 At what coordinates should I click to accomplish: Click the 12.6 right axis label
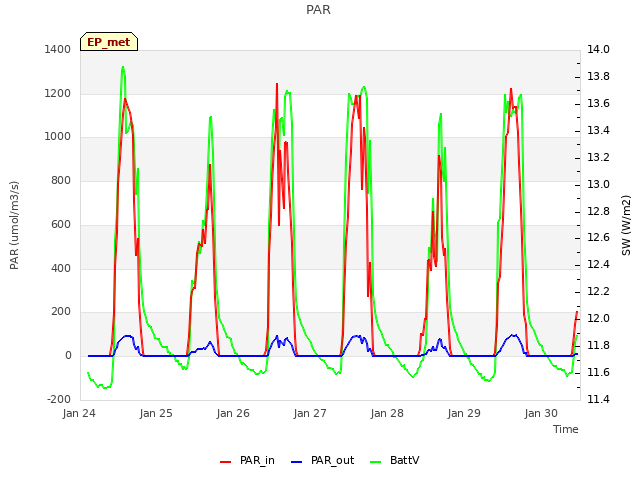[x=598, y=238]
